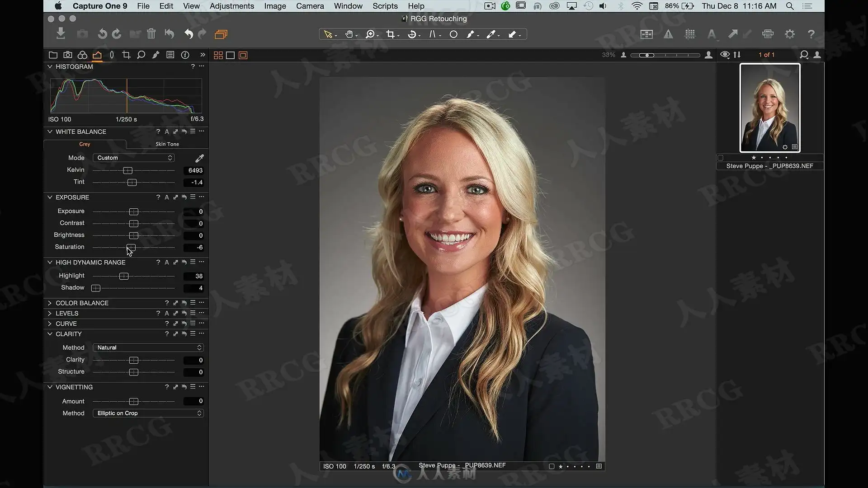Image resolution: width=868 pixels, height=488 pixels.
Task: Switch viewer to multi-view grid mode
Action: [218, 55]
